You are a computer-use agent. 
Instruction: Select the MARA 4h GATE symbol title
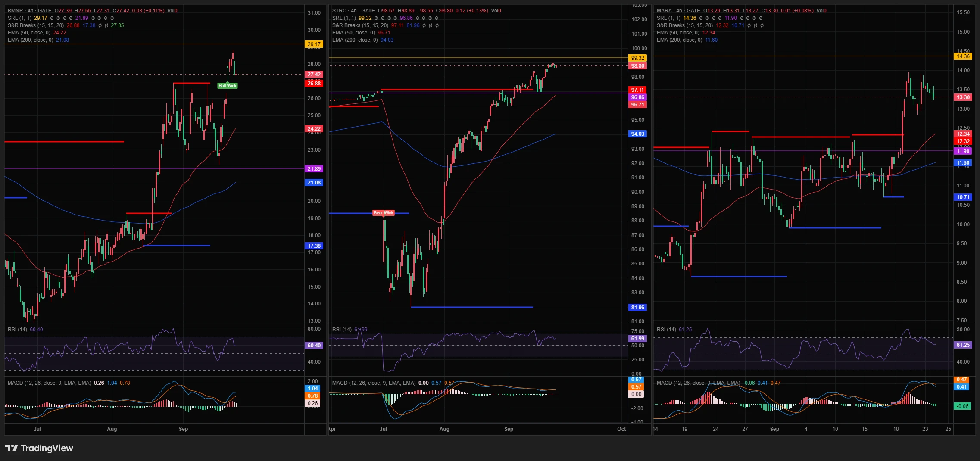[x=678, y=11]
